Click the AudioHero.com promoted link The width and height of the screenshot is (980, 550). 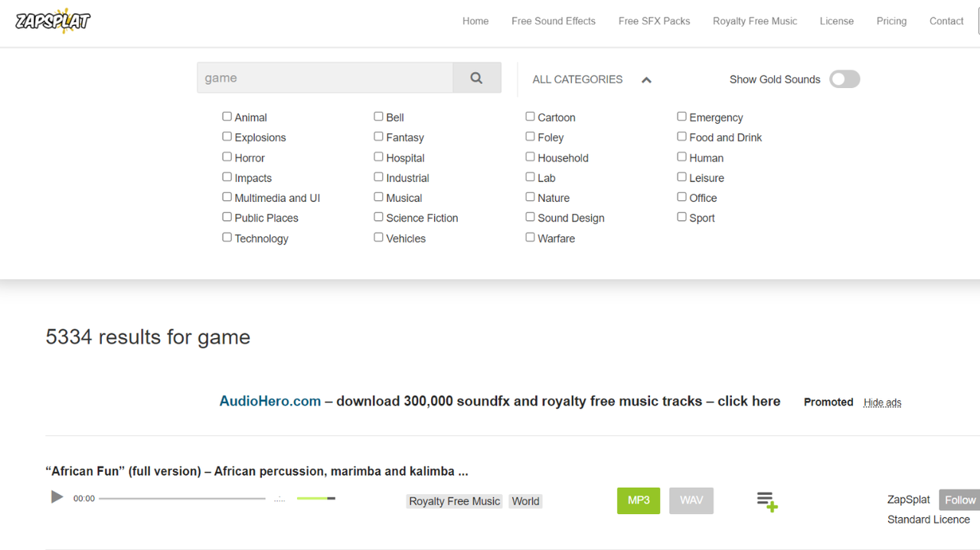270,401
